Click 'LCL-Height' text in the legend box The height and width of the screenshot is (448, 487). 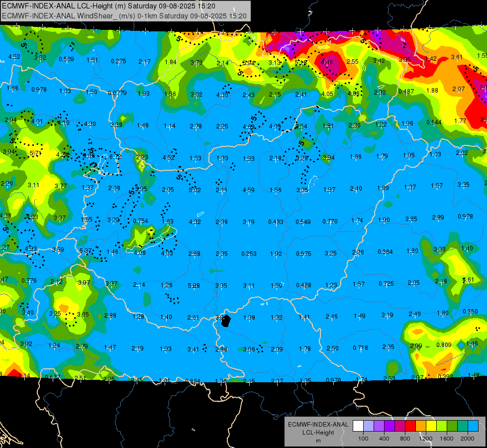pos(318,433)
